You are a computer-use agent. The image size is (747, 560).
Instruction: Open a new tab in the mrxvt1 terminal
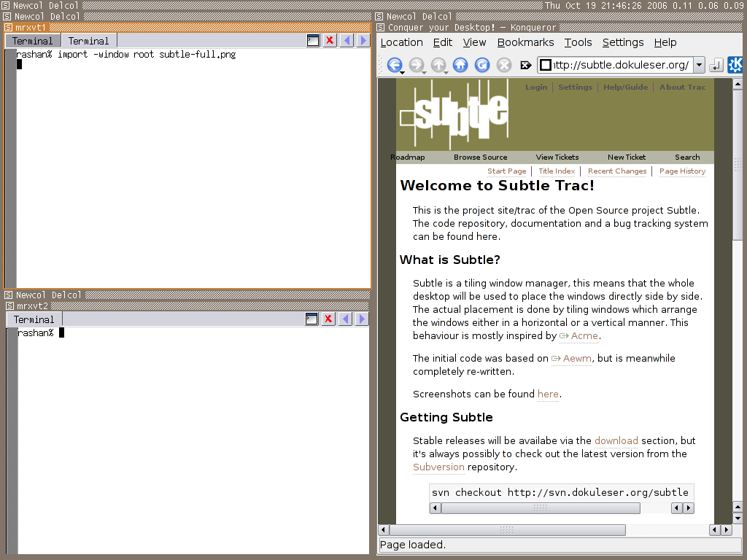click(313, 41)
